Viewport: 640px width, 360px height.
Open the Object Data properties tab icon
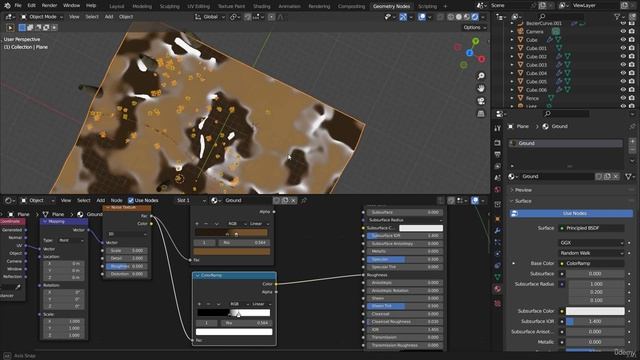[497, 277]
